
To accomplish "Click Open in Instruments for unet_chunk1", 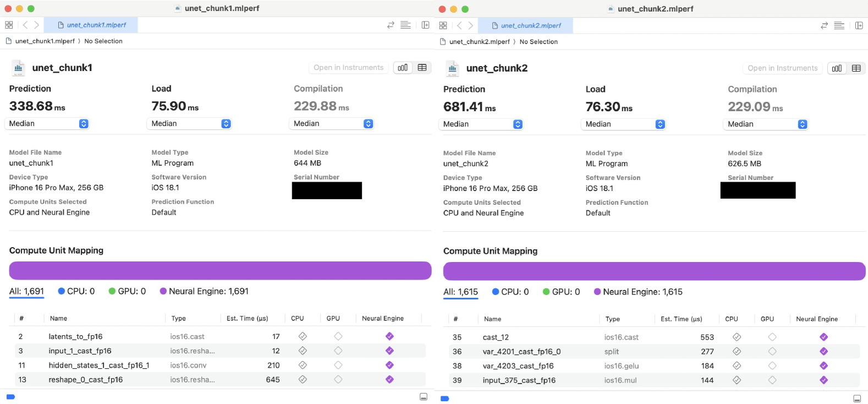I will (348, 68).
